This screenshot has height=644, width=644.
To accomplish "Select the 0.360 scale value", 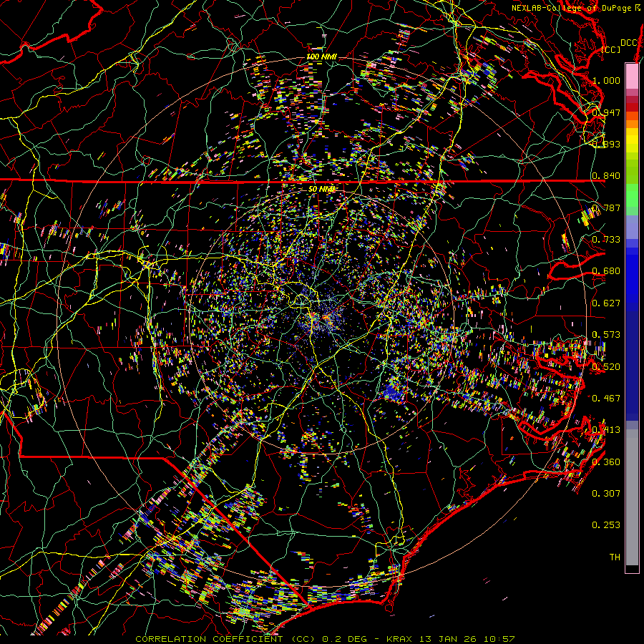I will [606, 462].
